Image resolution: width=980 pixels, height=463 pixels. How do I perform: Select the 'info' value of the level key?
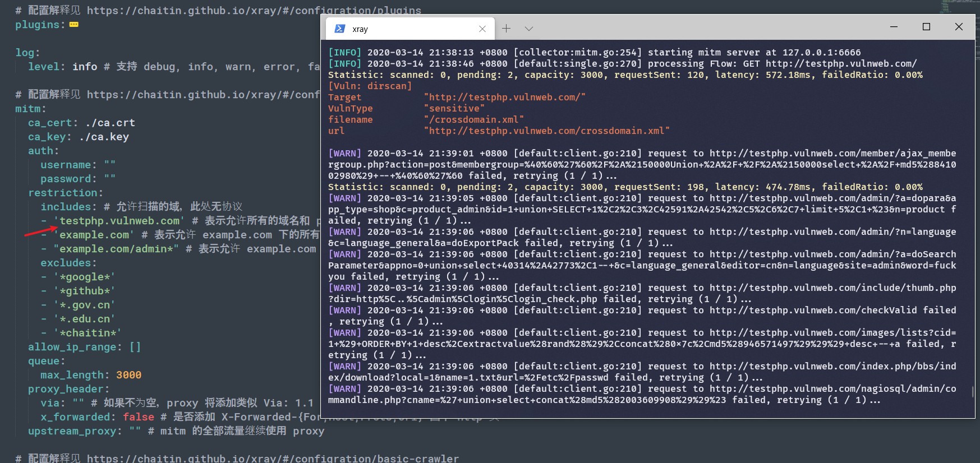(x=85, y=67)
